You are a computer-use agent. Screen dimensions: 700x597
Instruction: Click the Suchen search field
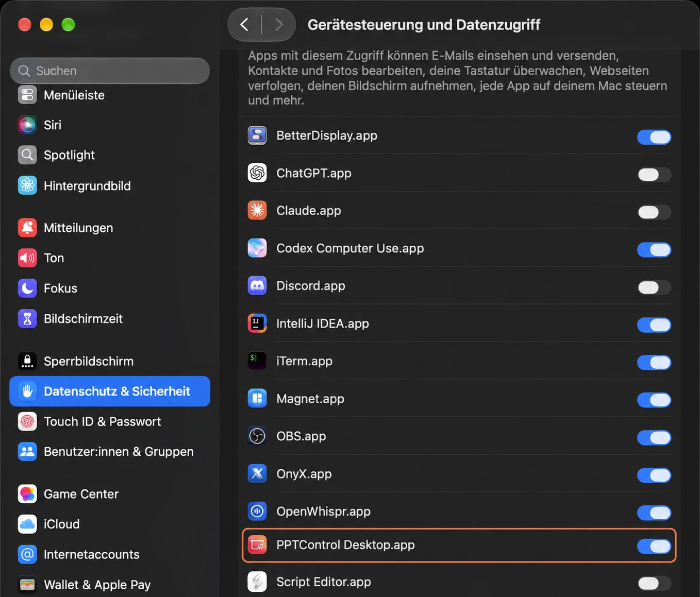110,71
